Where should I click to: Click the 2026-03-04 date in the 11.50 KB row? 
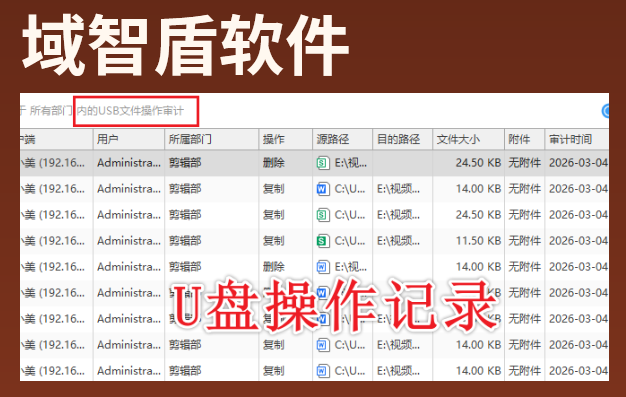pyautogui.click(x=578, y=241)
